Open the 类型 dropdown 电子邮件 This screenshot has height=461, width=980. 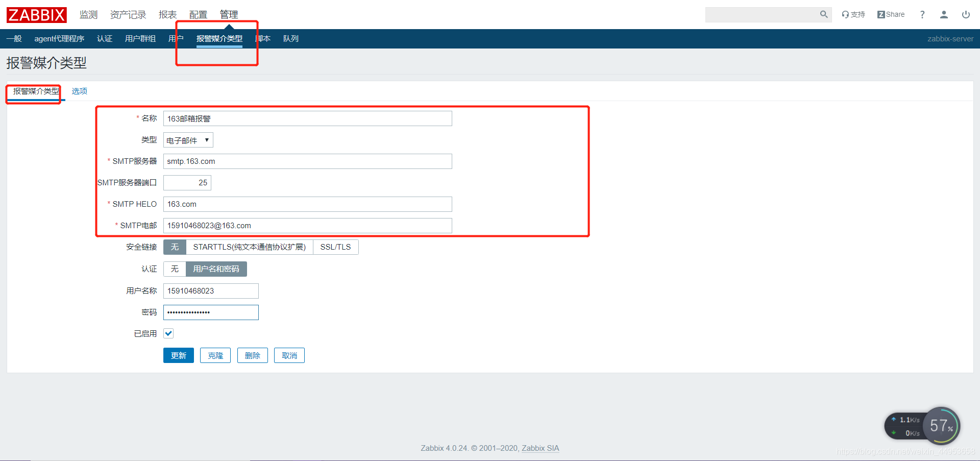188,140
